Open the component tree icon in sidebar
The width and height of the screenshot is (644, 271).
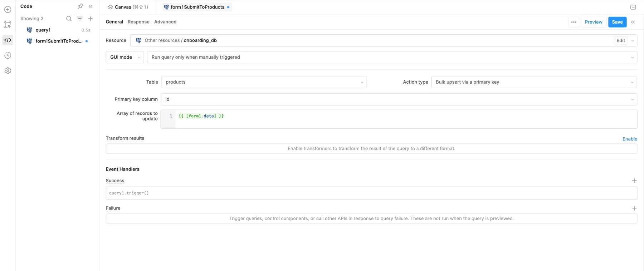pyautogui.click(x=8, y=25)
